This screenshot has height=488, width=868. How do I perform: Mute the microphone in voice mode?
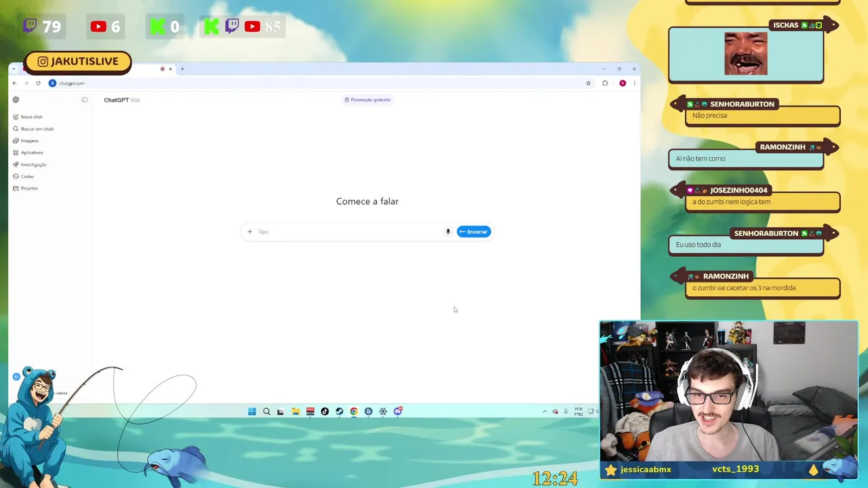point(448,232)
